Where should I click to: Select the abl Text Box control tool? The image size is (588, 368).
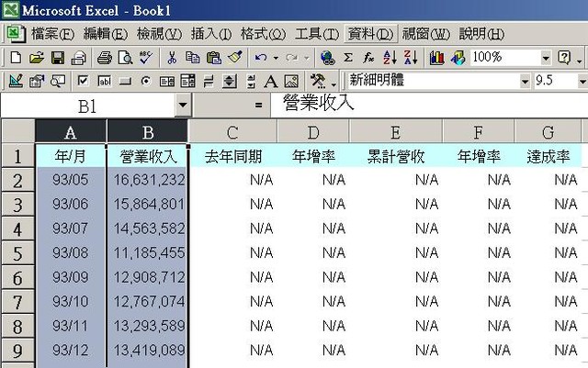[104, 81]
